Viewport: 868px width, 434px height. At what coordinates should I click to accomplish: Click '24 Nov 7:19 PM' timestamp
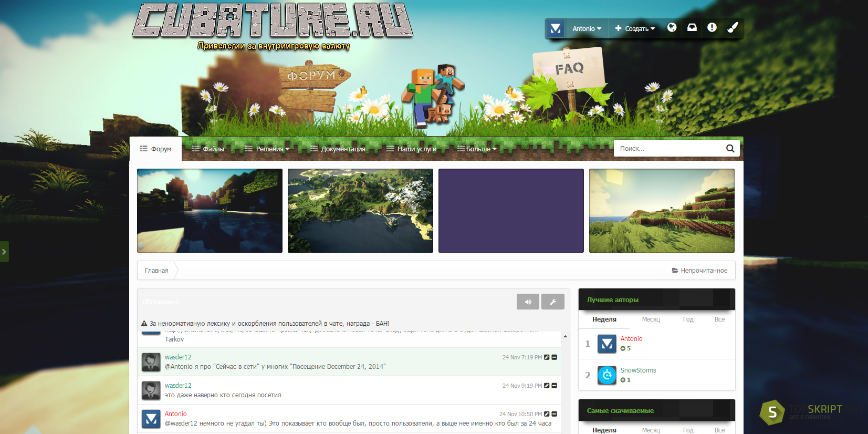(x=522, y=357)
